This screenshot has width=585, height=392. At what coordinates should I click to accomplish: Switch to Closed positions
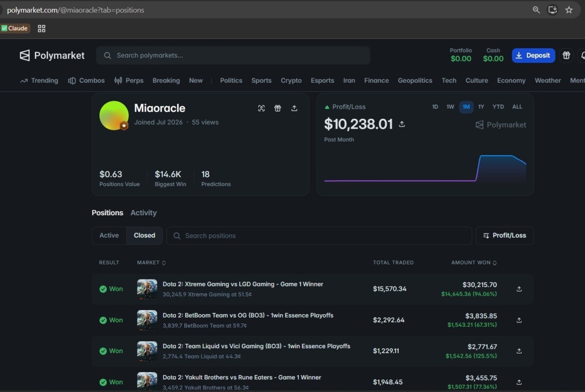(x=144, y=236)
